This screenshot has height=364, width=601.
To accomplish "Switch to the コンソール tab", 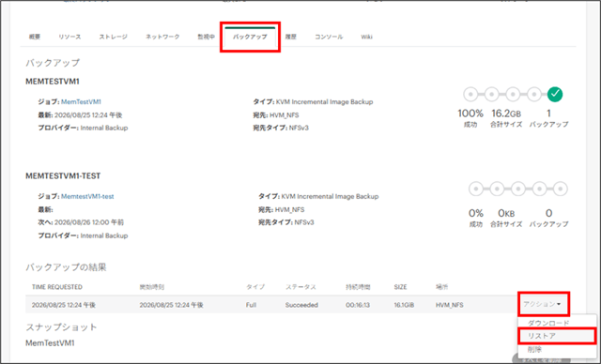I will [329, 37].
